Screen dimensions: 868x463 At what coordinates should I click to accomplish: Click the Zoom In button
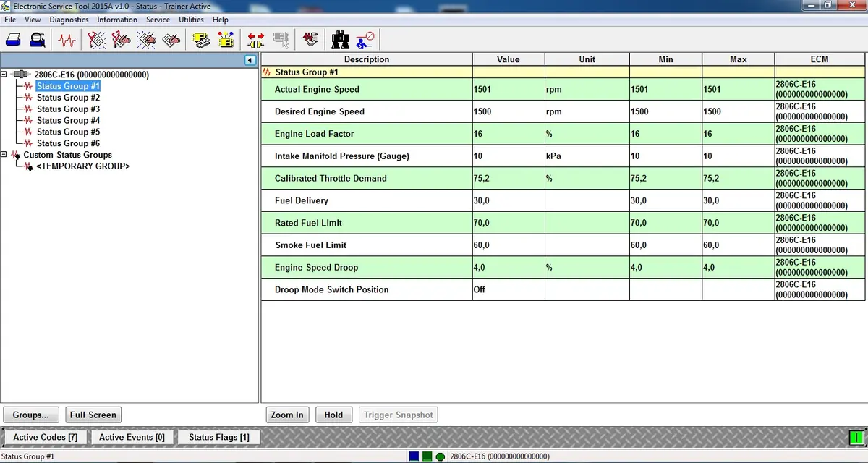pyautogui.click(x=287, y=415)
